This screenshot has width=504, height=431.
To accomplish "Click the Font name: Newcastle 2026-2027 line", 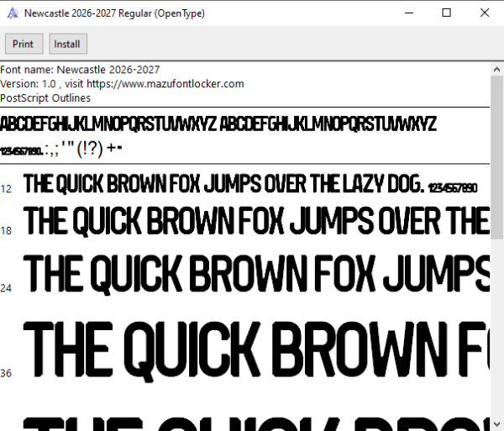I will 80,70.
